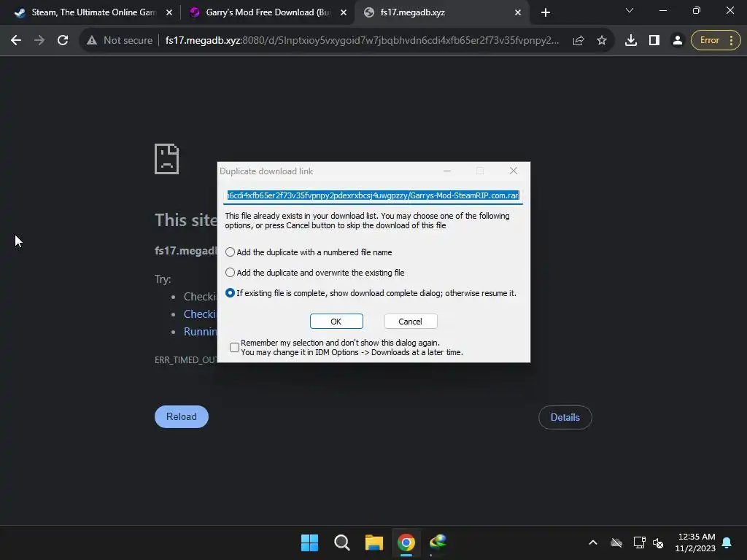Open Internet Download Manager taskbar icon
The image size is (747, 560).
point(438,542)
